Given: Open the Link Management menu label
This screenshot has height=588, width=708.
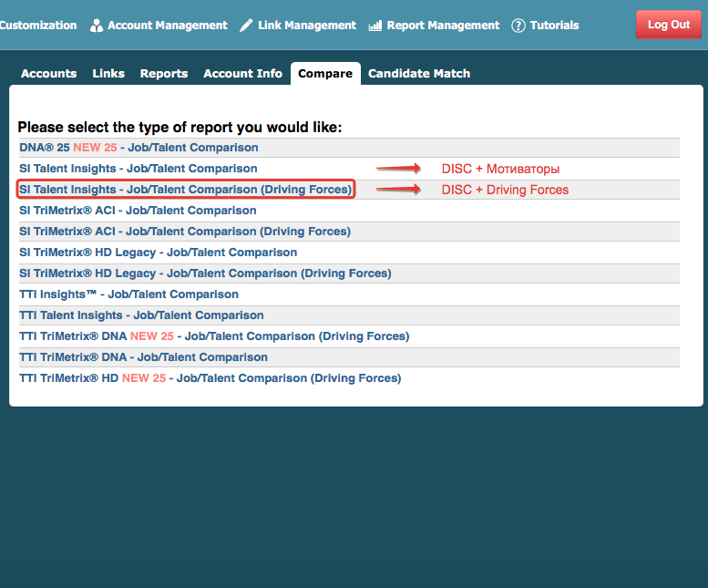Looking at the screenshot, I should tap(307, 26).
